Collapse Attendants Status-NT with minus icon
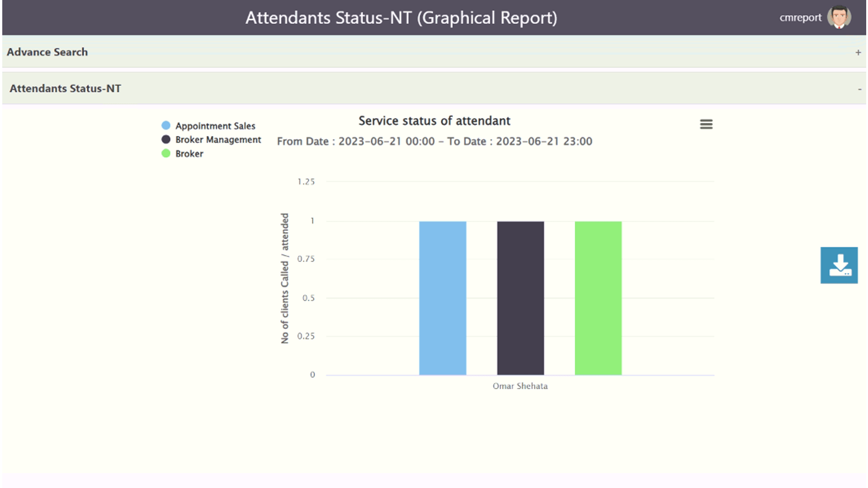Screen dimensions: 868x488 [x=859, y=89]
